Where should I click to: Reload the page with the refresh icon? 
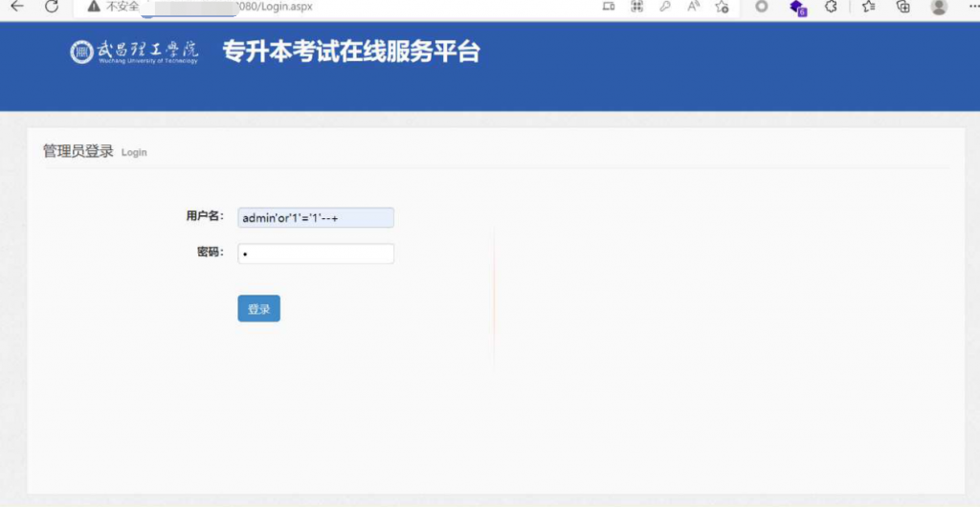coord(52,7)
